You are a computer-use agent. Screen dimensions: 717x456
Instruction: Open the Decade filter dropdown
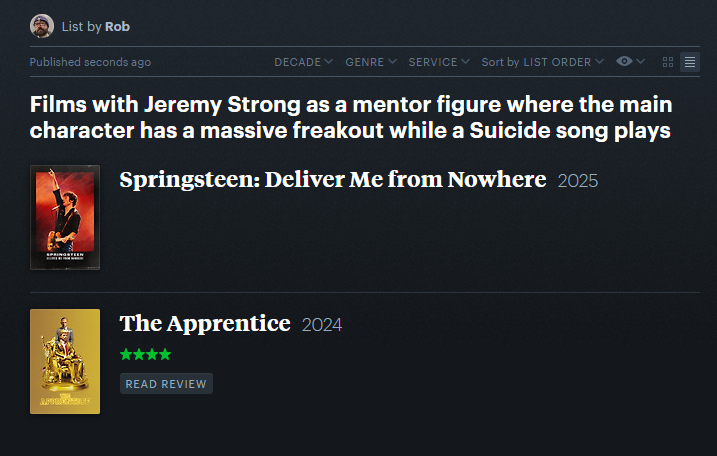[x=303, y=62]
